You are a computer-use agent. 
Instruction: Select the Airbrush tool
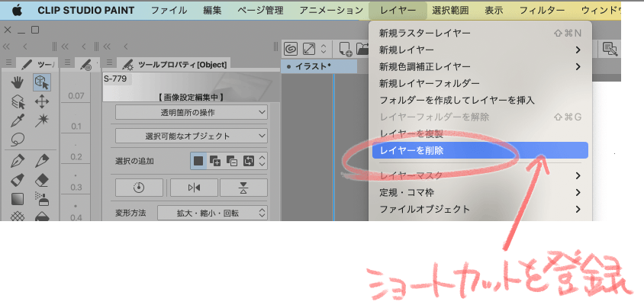click(42, 199)
